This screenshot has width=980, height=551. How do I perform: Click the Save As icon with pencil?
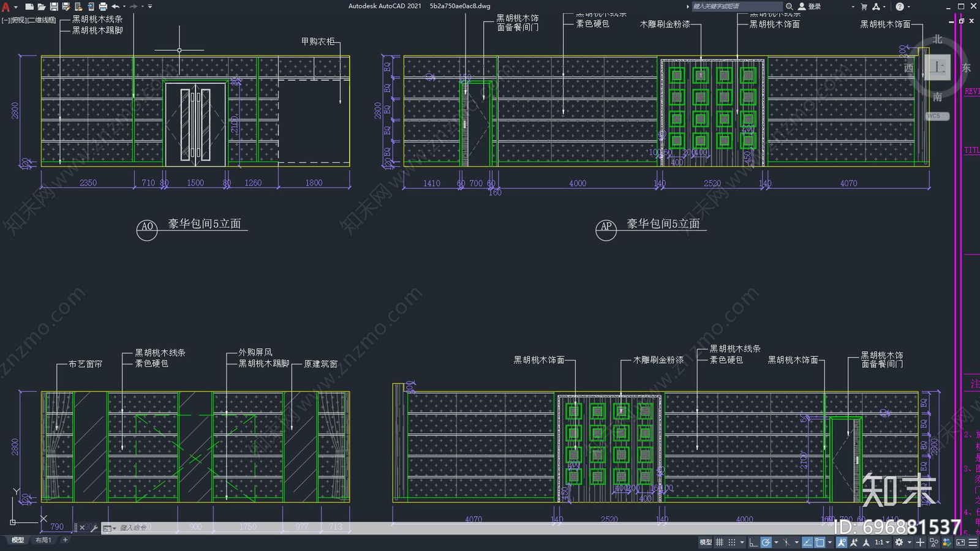pyautogui.click(x=66, y=7)
